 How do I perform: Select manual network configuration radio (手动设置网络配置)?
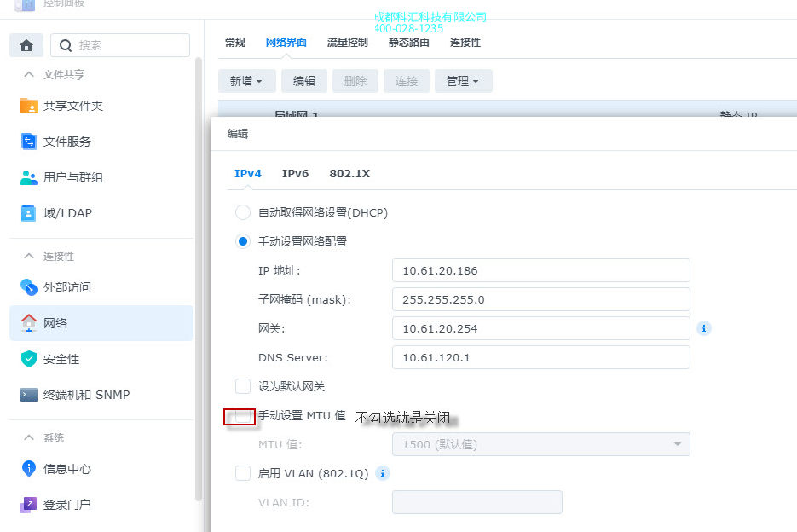[x=243, y=241]
